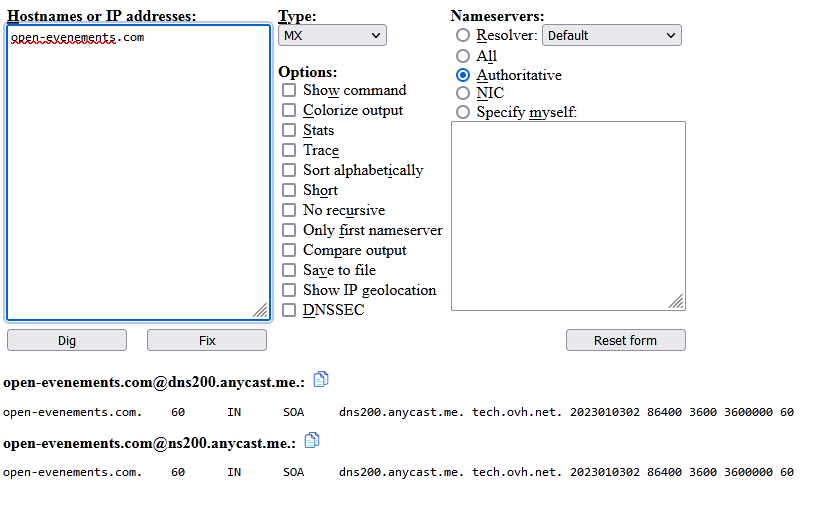Copy the ns200.anycast.me result to clipboard
This screenshot has height=517, width=824.
(312, 440)
